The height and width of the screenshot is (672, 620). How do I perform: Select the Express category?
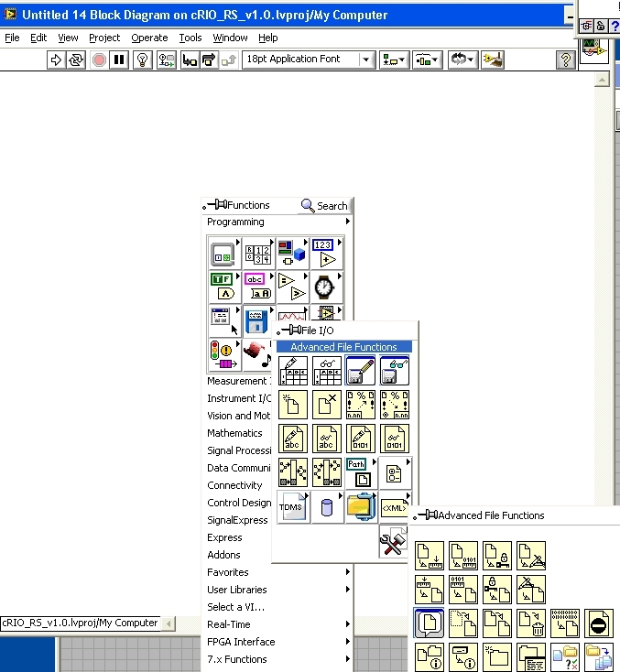tap(224, 537)
